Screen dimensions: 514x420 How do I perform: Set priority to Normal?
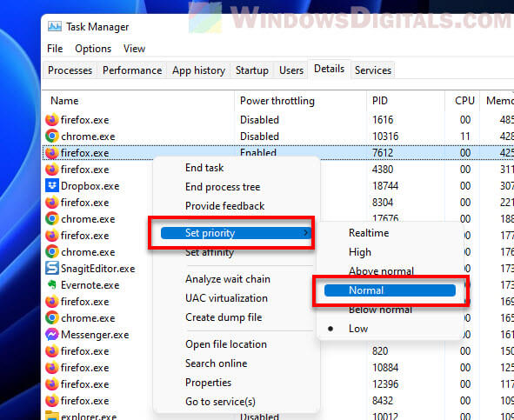[x=391, y=290]
